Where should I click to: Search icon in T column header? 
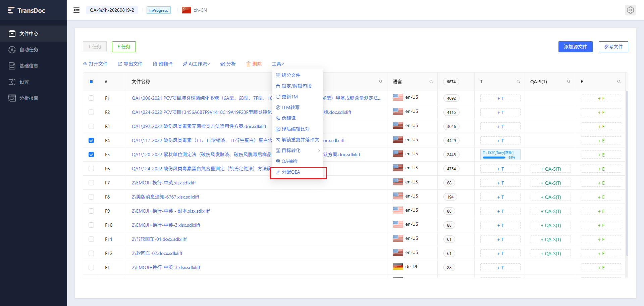tap(519, 82)
